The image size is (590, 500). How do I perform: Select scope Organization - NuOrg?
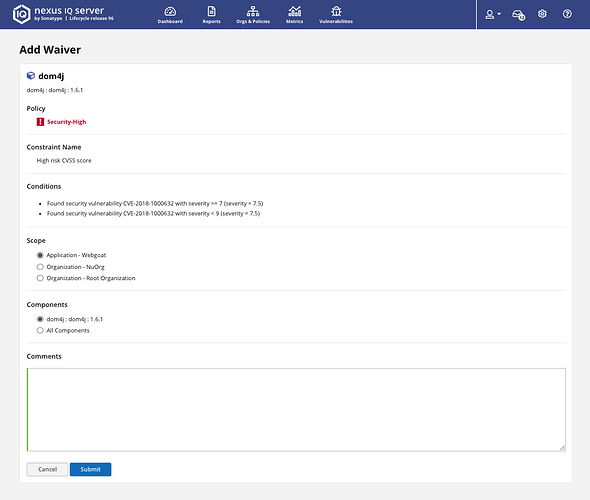tap(40, 267)
